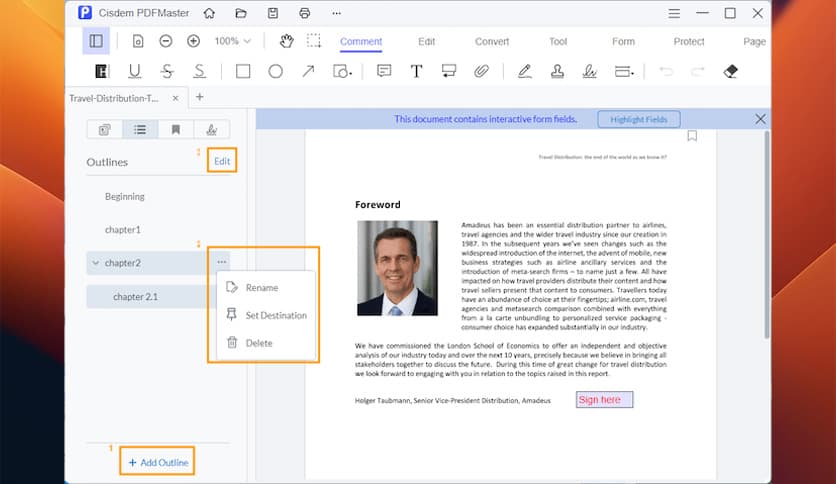Select the Pencil drawing tool
This screenshot has width=836, height=484.
[525, 71]
